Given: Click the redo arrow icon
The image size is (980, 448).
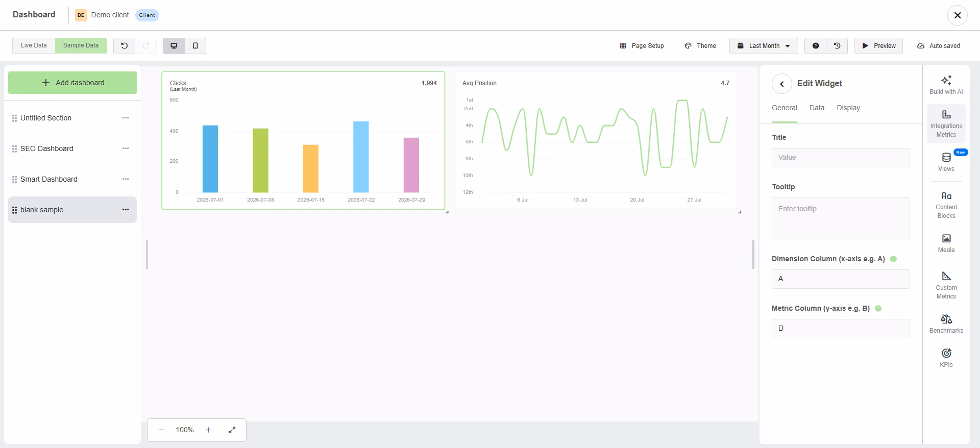Looking at the screenshot, I should (x=146, y=45).
